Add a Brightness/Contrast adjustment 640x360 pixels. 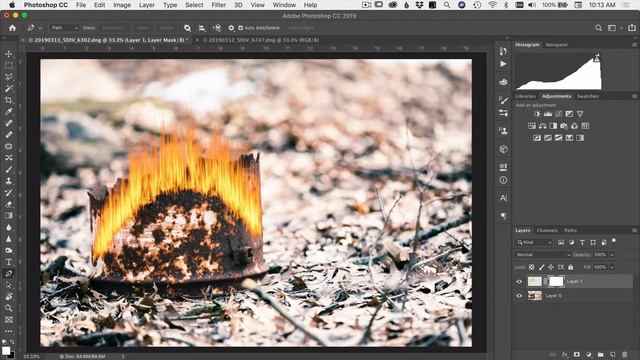tap(537, 114)
